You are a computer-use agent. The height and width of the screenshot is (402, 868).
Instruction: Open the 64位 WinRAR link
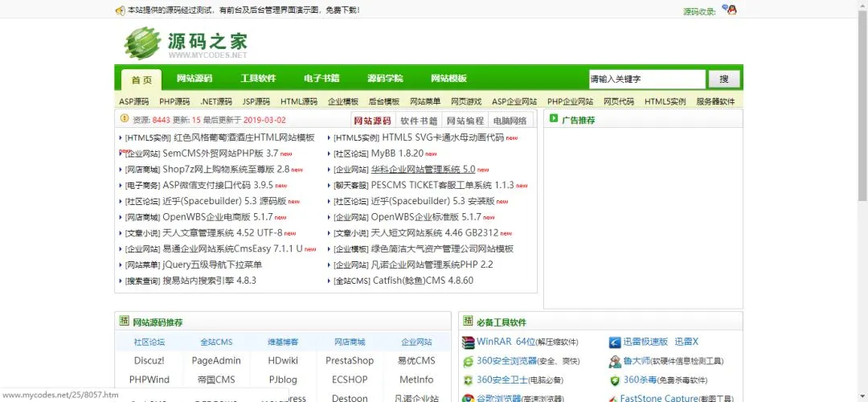pos(526,342)
